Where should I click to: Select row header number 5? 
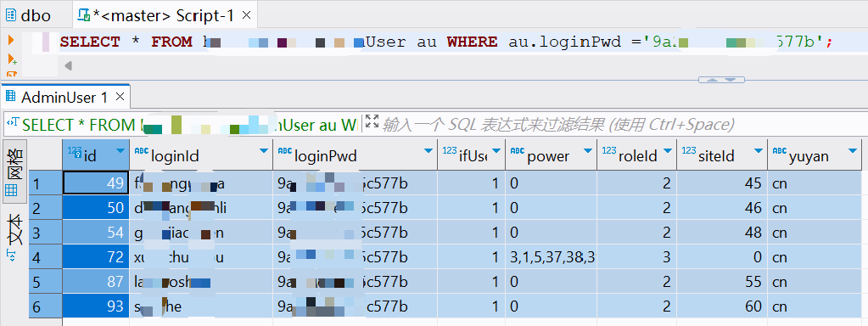click(x=45, y=282)
